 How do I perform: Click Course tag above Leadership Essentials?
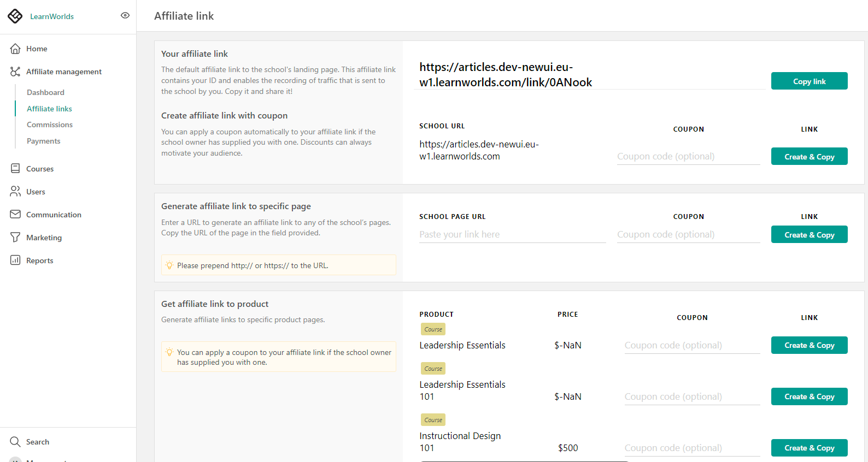tap(433, 329)
